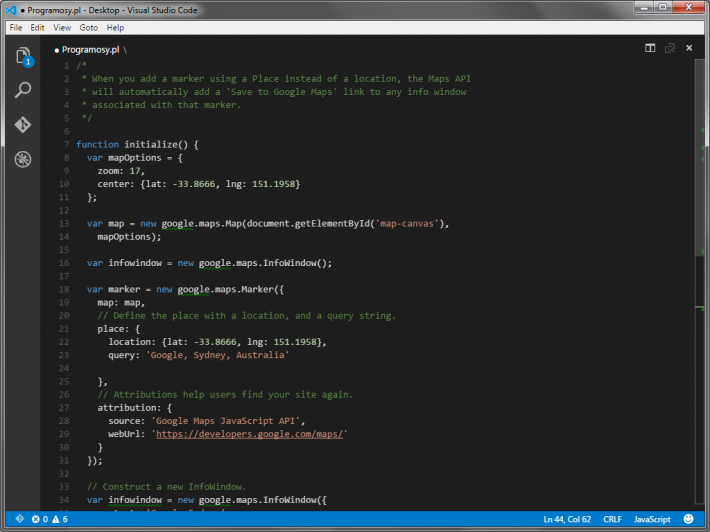Click line number 16 in gutter
The height and width of the screenshot is (532, 710).
click(x=64, y=263)
